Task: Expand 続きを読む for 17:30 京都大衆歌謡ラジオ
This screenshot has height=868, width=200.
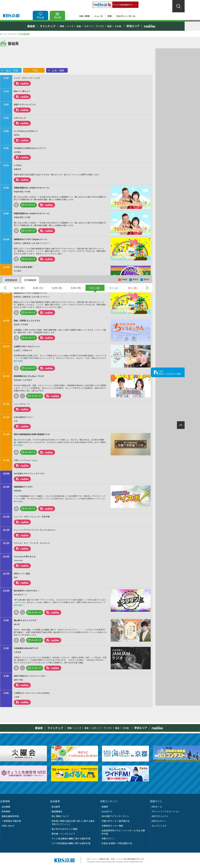Action: 18,445
